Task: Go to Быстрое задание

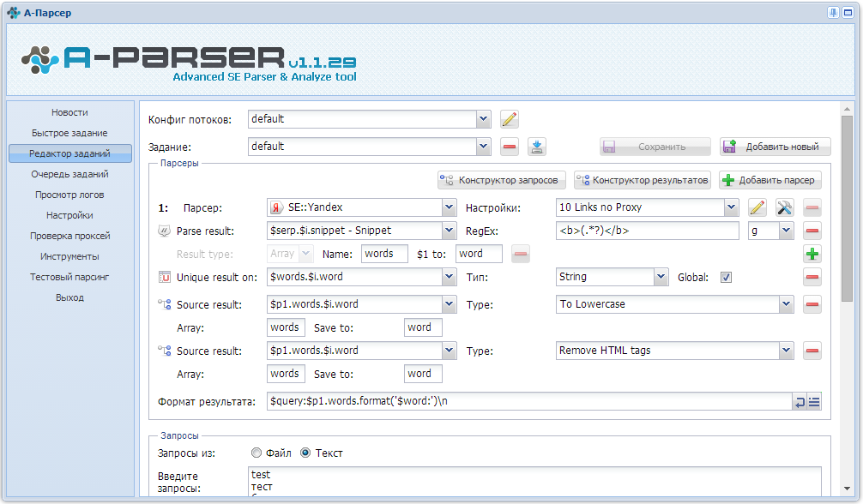Action: [x=69, y=133]
